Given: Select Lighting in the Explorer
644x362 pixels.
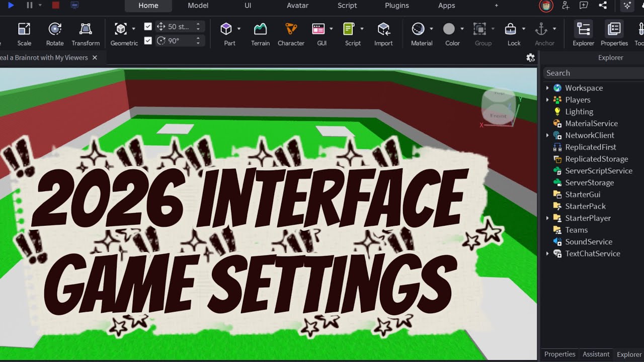Looking at the screenshot, I should 579,112.
